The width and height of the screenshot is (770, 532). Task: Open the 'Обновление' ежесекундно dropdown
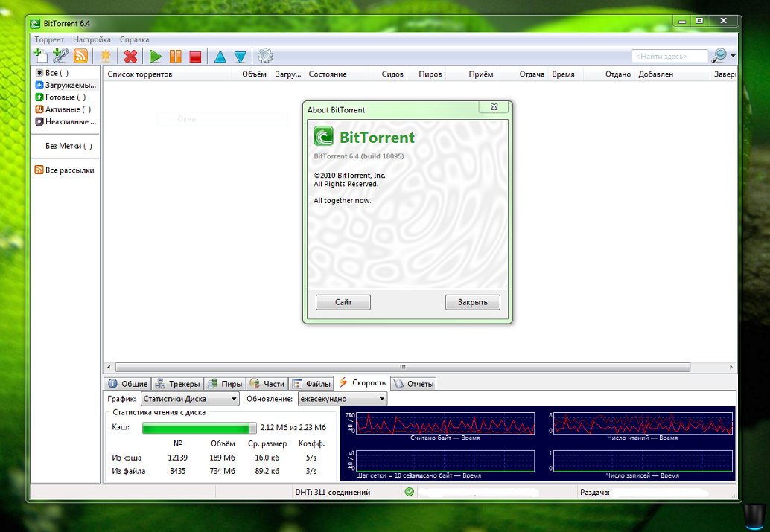343,399
